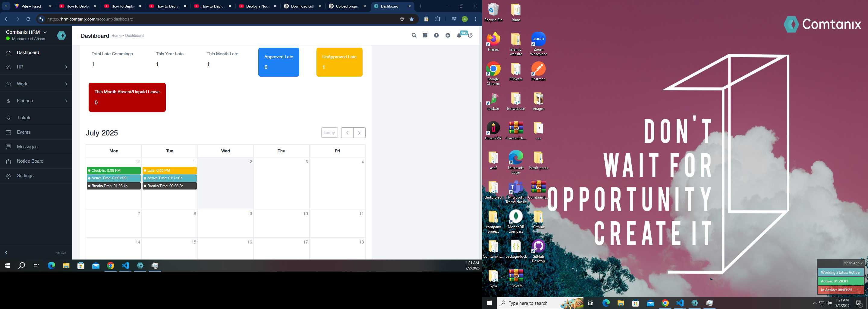Open the Microsoft Teams classic desktop icon
Viewport: 868px width, 309px height.
516,192
